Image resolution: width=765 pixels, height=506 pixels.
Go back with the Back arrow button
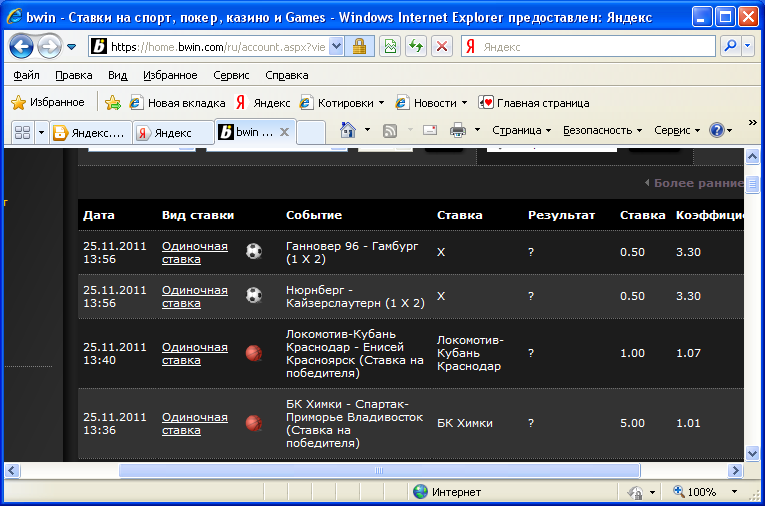pos(21,47)
